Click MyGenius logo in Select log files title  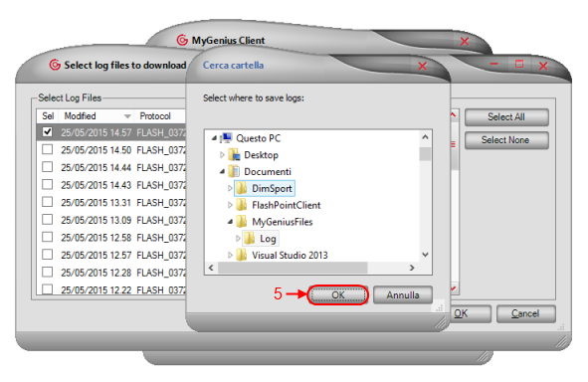point(55,65)
